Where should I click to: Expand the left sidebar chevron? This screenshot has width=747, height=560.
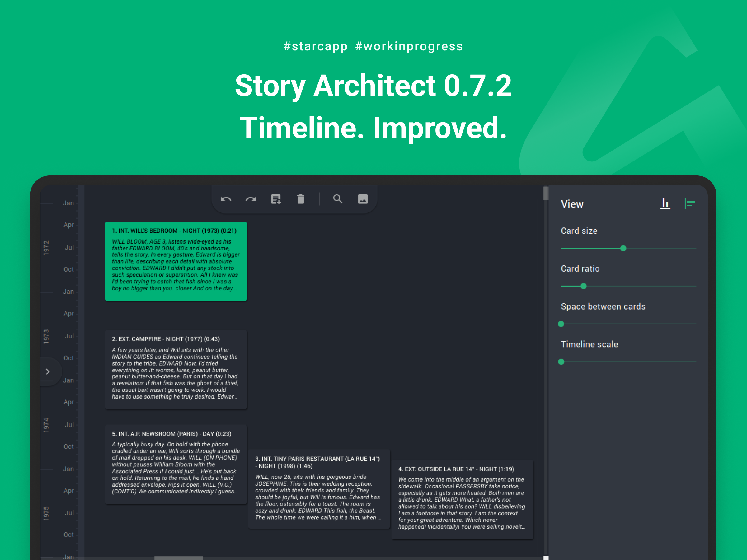pyautogui.click(x=48, y=372)
